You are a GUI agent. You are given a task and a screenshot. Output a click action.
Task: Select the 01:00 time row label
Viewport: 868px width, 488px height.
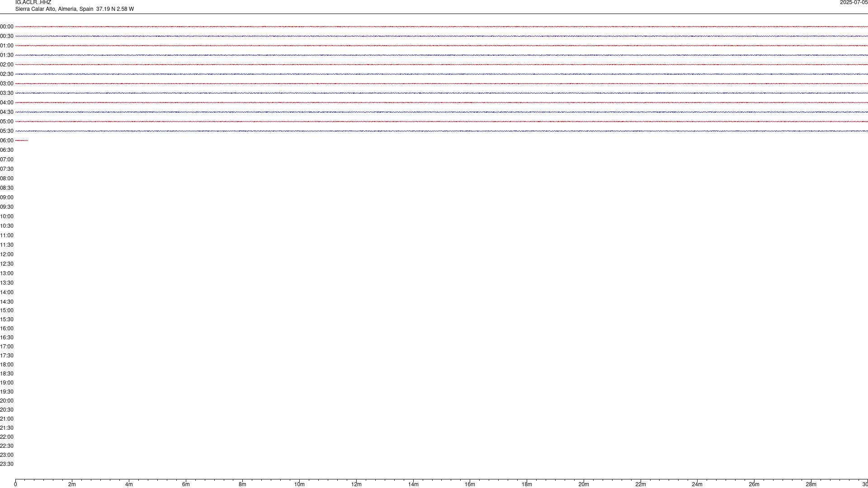[x=7, y=46]
